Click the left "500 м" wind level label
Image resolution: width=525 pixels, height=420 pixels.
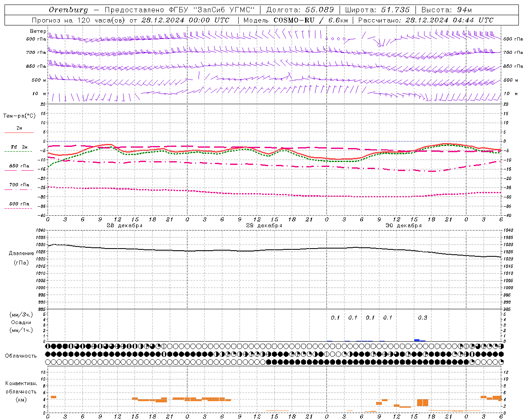(x=39, y=80)
